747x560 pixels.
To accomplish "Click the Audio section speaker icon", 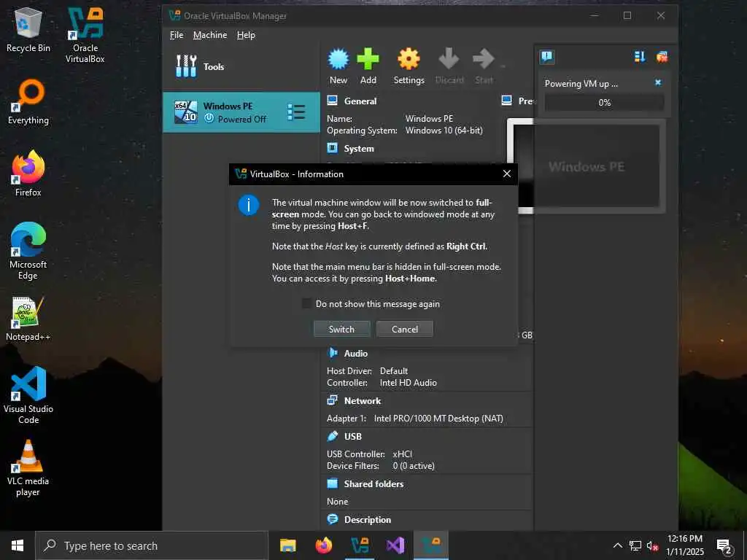I will tap(333, 353).
